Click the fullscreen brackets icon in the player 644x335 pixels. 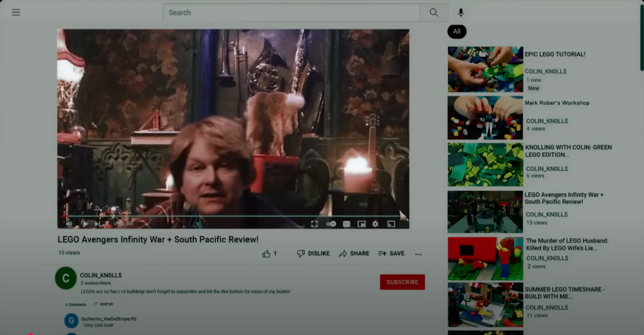click(314, 224)
